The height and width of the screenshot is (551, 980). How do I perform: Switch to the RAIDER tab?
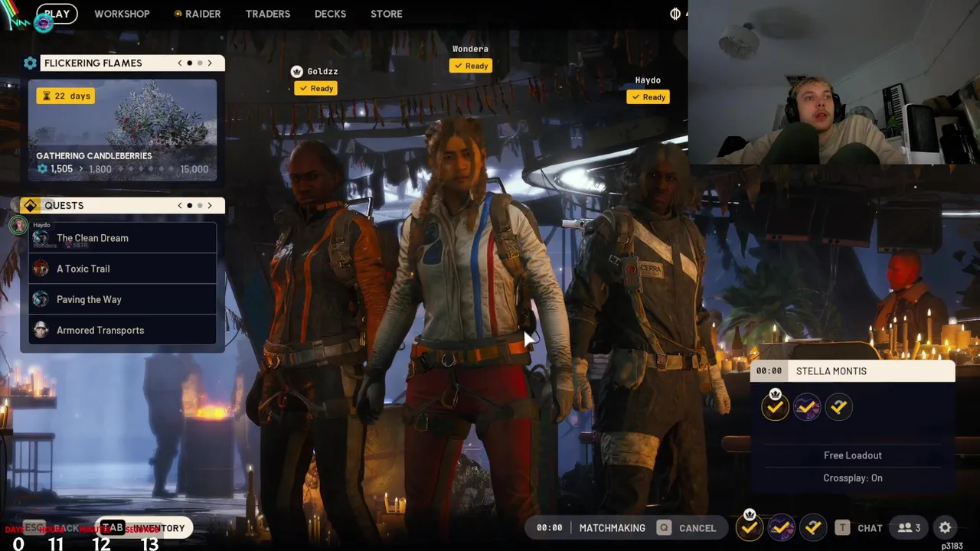coord(198,14)
